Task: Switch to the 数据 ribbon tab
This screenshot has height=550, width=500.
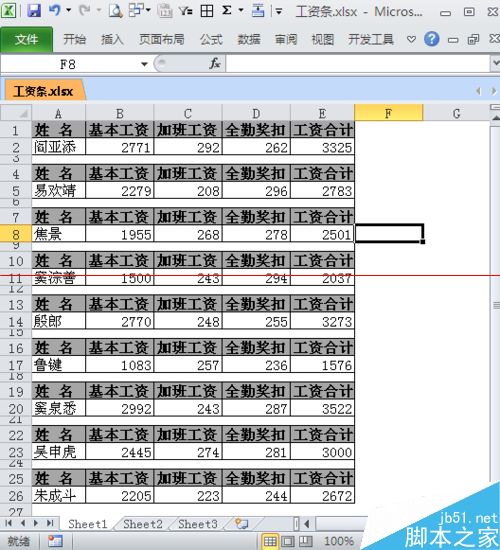Action: [249, 39]
